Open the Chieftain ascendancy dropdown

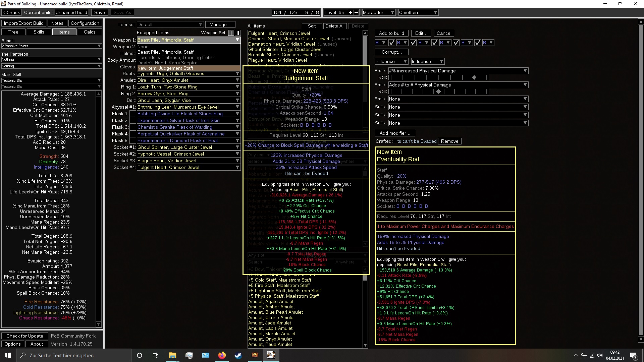pos(418,12)
